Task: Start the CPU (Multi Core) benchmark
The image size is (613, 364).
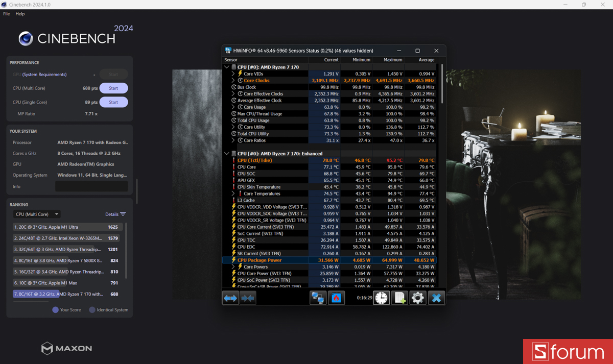Action: pyautogui.click(x=113, y=88)
